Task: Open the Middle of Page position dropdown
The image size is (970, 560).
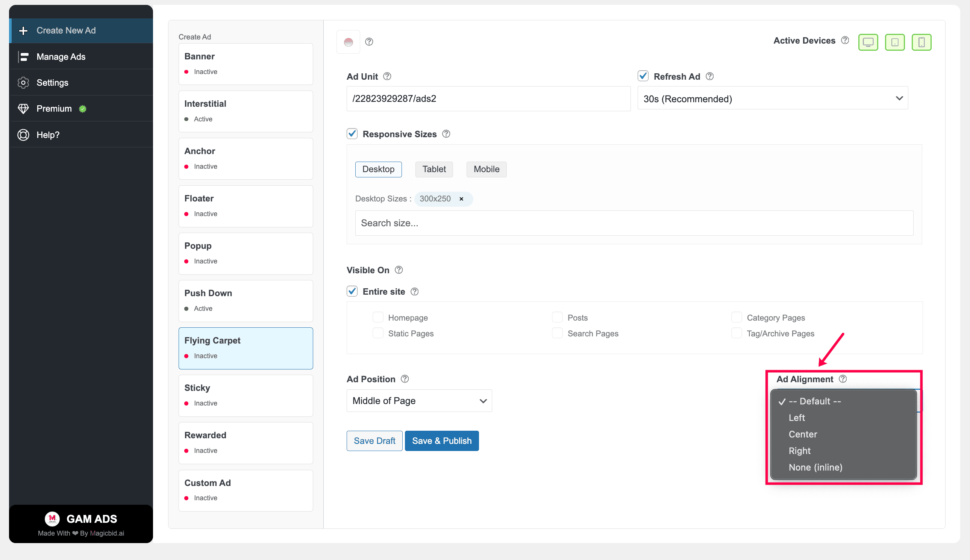Action: pos(419,401)
